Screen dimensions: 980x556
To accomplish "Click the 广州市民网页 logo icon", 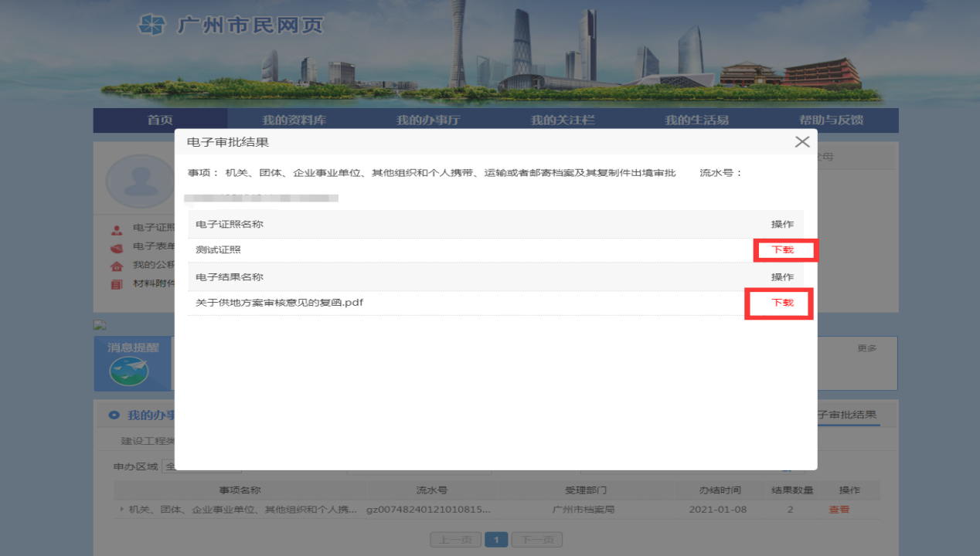I will tap(152, 25).
